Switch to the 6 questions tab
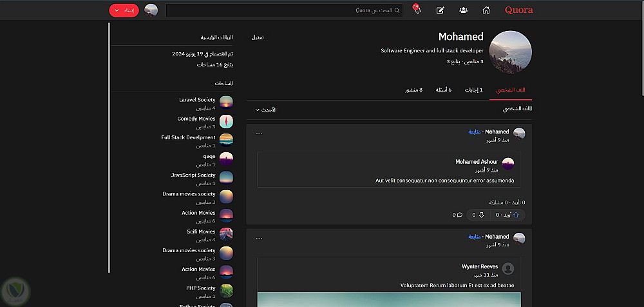This screenshot has width=644, height=307. coord(444,90)
